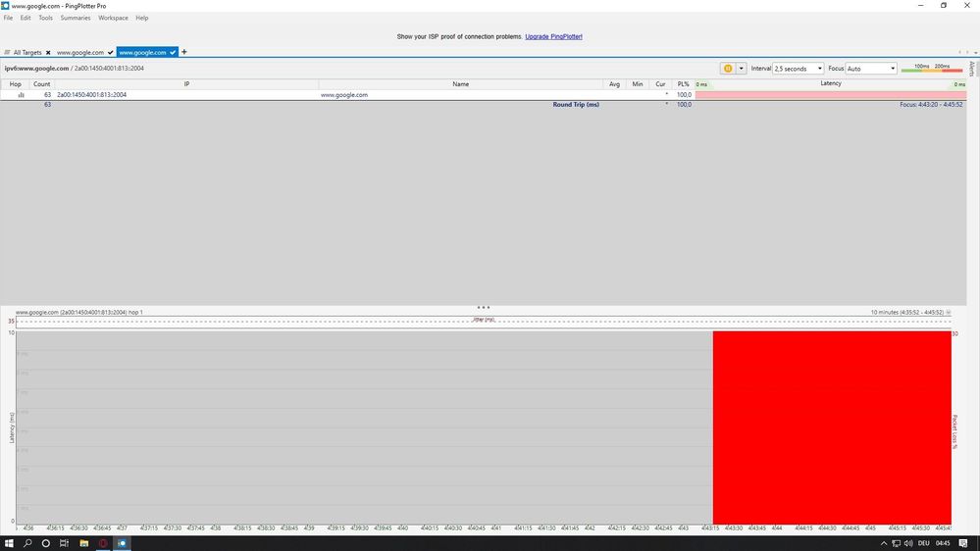Open Windows taskbar search

tap(27, 543)
